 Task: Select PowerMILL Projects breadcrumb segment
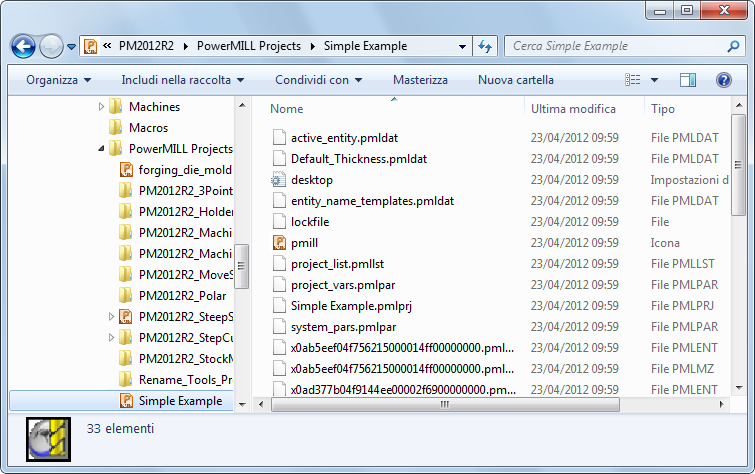coord(249,46)
